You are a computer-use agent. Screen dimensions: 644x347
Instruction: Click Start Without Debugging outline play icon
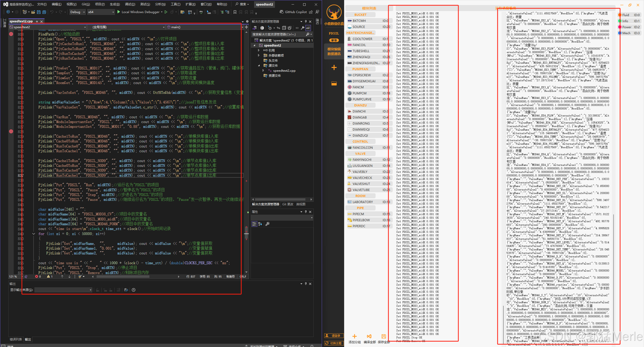pos(166,12)
